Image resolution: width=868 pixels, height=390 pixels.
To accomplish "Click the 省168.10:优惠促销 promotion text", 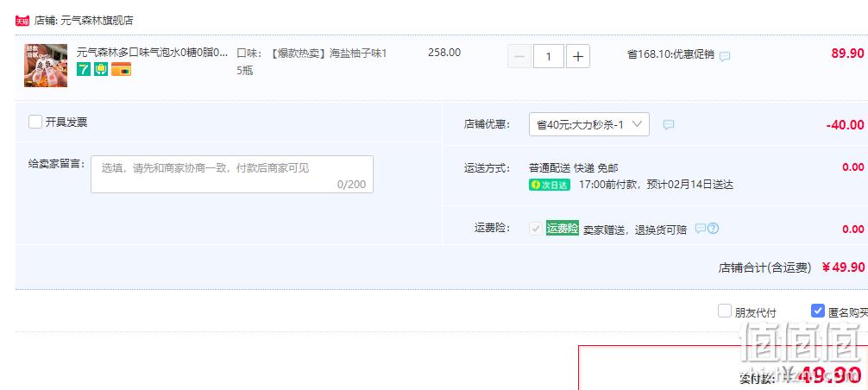I will tap(670, 54).
